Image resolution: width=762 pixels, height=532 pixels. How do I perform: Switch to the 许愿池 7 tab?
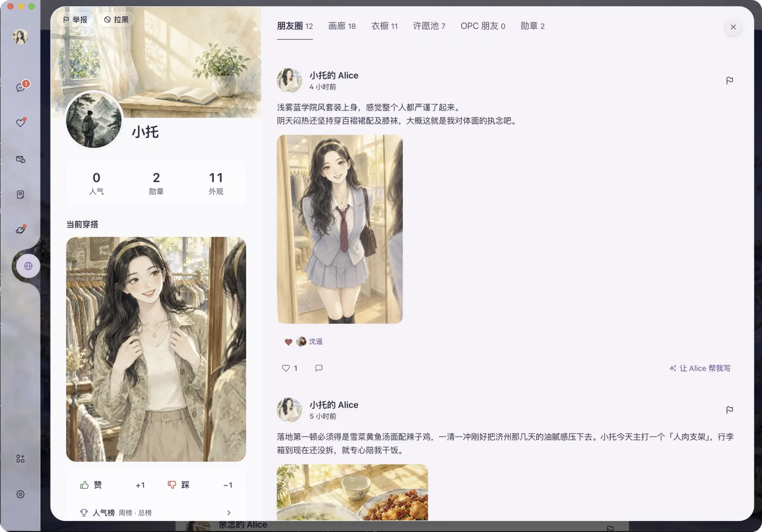[429, 26]
